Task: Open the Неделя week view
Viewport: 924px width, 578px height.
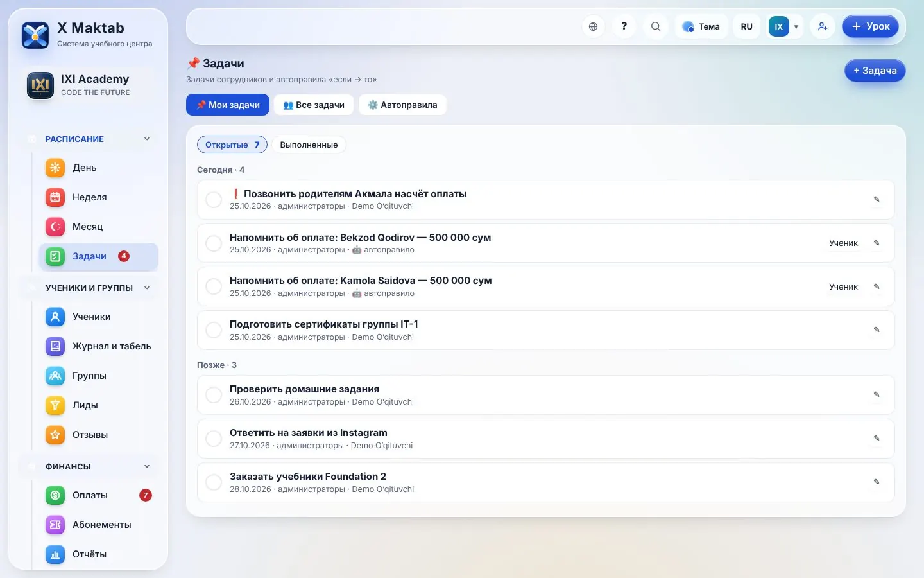Action: tap(99, 197)
